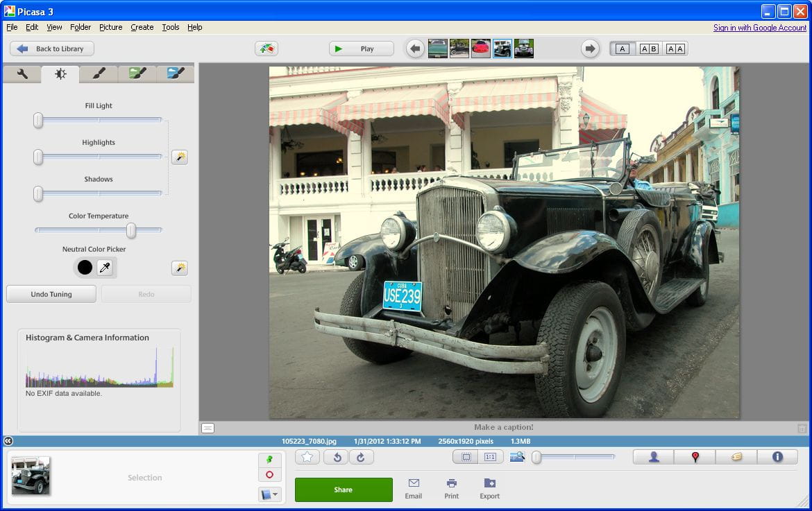Click the one-click color fix wand
Screen dimensions: 812x511
[180, 268]
